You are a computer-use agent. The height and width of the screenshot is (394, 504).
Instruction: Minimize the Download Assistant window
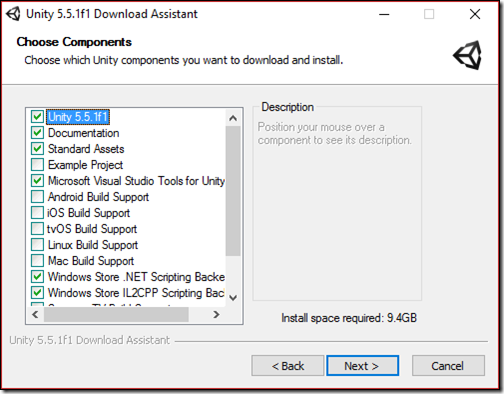pyautogui.click(x=384, y=14)
